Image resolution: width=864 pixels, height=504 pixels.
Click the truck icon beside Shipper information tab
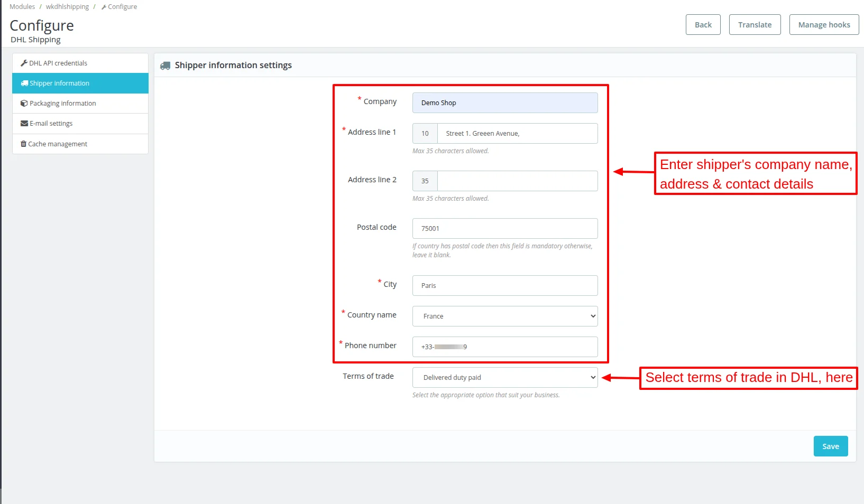(x=24, y=83)
